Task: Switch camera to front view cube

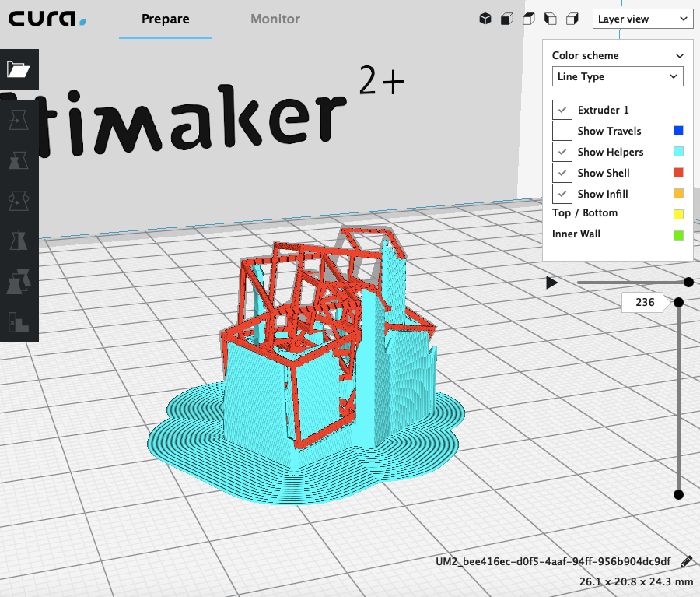Action: point(507,19)
